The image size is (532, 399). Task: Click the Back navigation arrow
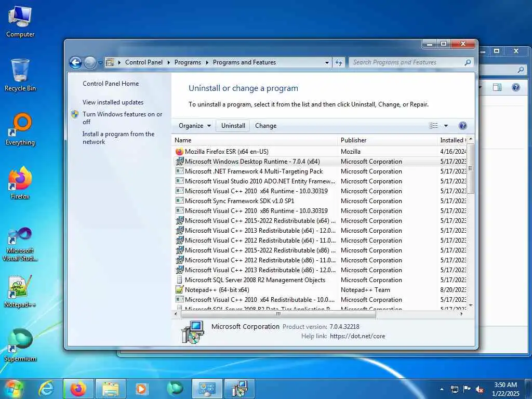tap(75, 62)
